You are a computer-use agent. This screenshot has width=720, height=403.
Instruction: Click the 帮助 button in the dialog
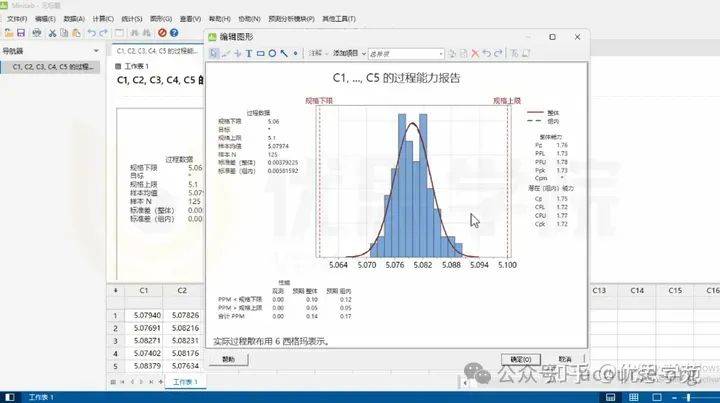(229, 359)
